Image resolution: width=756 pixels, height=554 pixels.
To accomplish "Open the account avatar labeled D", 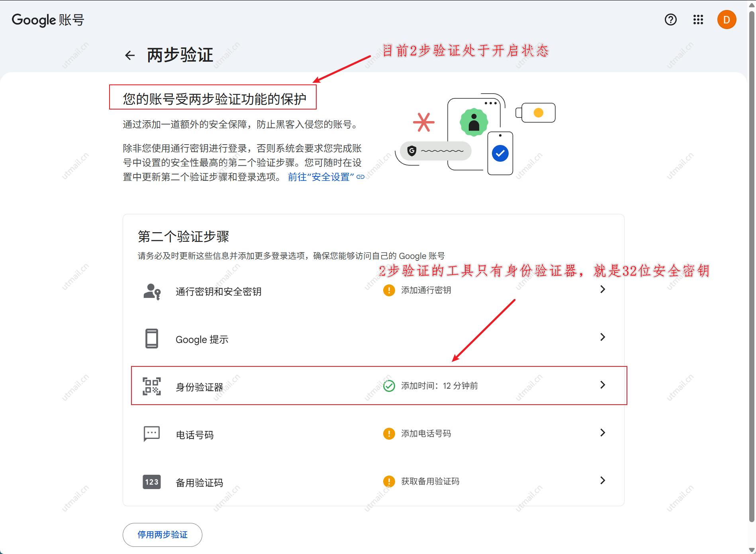I will (x=727, y=20).
